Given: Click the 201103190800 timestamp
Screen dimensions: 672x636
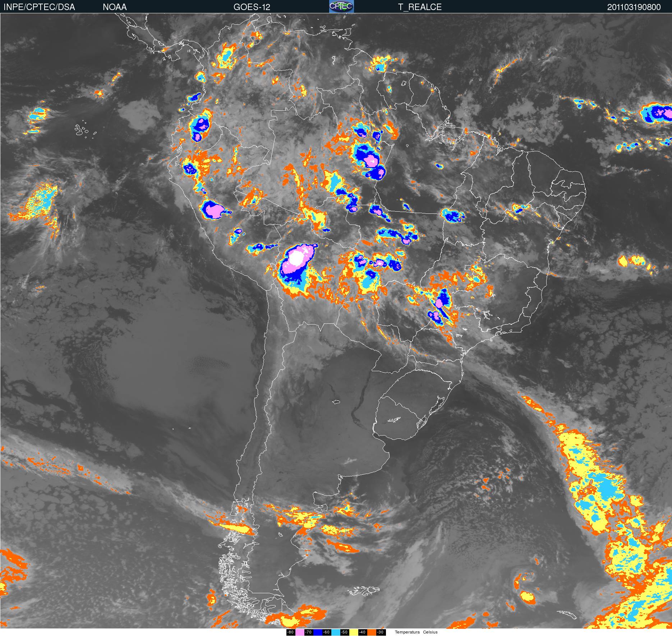Looking at the screenshot, I should point(634,7).
